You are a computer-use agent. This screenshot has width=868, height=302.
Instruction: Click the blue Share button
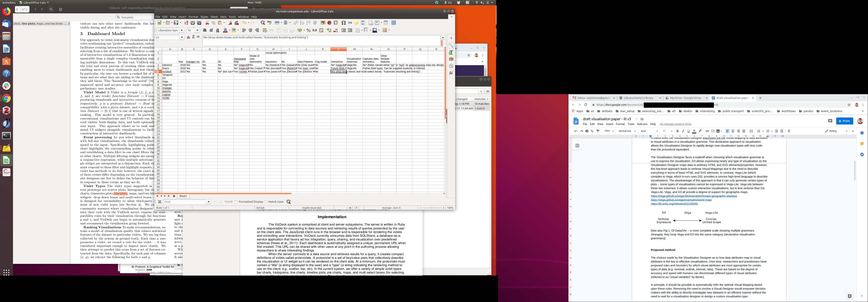tap(844, 121)
